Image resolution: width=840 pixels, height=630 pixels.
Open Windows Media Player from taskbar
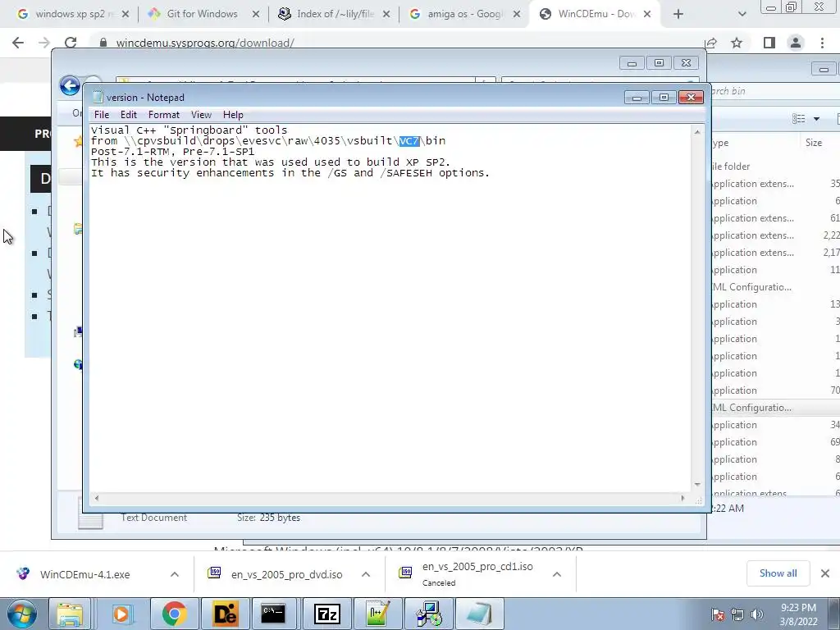[121, 614]
